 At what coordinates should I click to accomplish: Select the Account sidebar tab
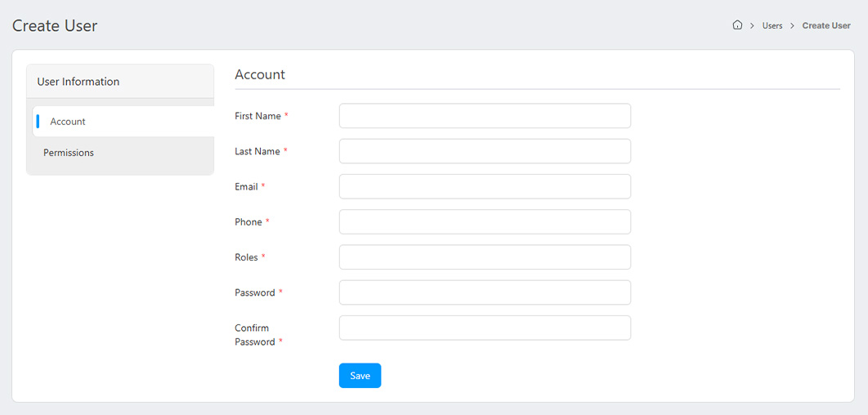pyautogui.click(x=68, y=122)
